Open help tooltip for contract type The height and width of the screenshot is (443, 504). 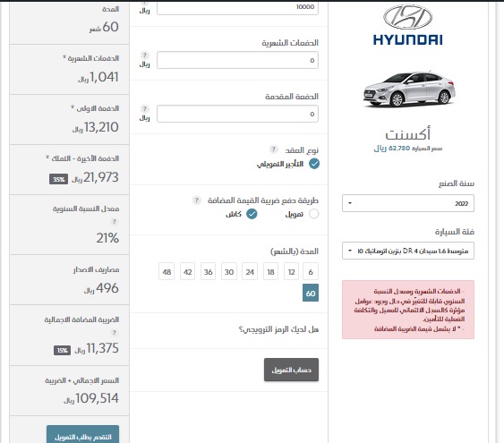pyautogui.click(x=273, y=149)
